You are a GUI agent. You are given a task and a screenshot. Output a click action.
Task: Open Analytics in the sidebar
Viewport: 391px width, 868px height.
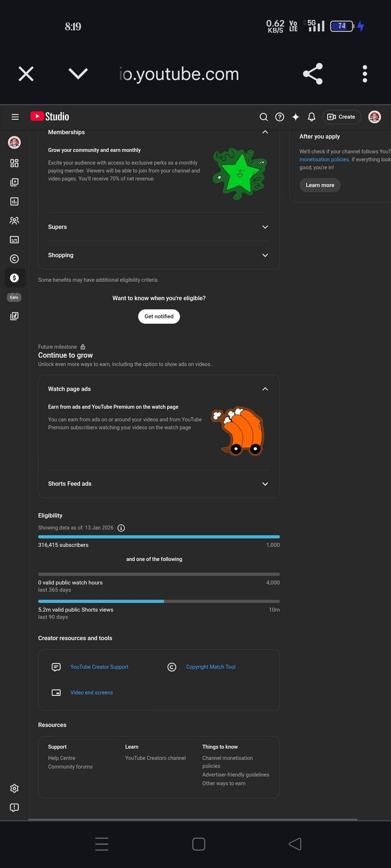(14, 201)
